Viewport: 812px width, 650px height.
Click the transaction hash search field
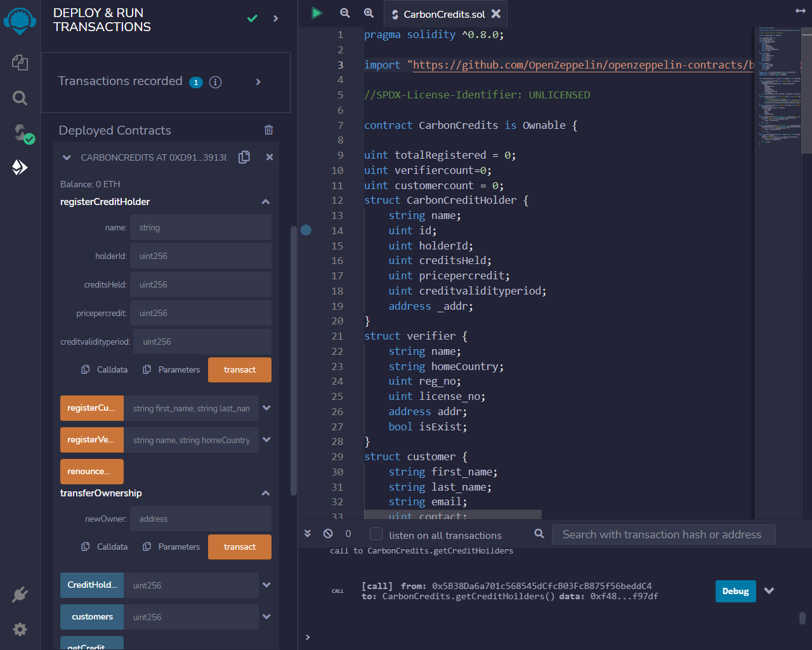(x=664, y=534)
